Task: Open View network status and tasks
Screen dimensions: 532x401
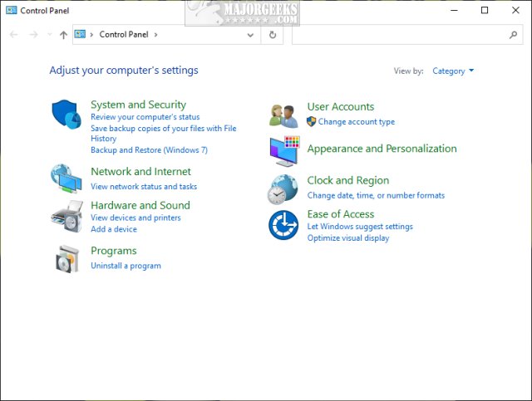Action: pos(144,187)
